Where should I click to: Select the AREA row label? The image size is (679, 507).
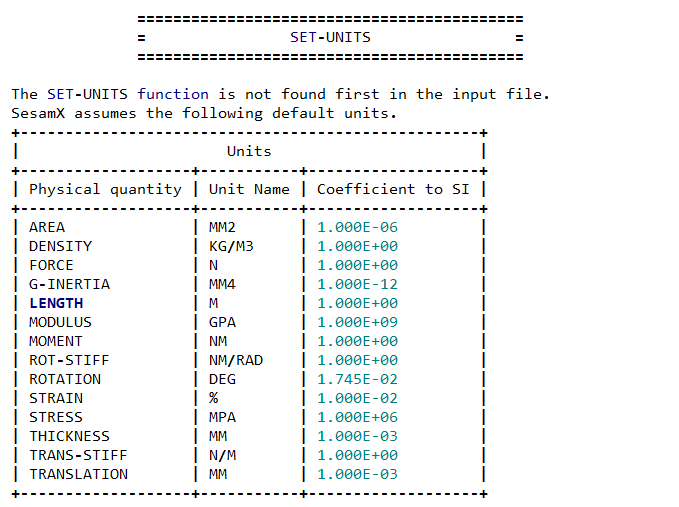coord(47,228)
